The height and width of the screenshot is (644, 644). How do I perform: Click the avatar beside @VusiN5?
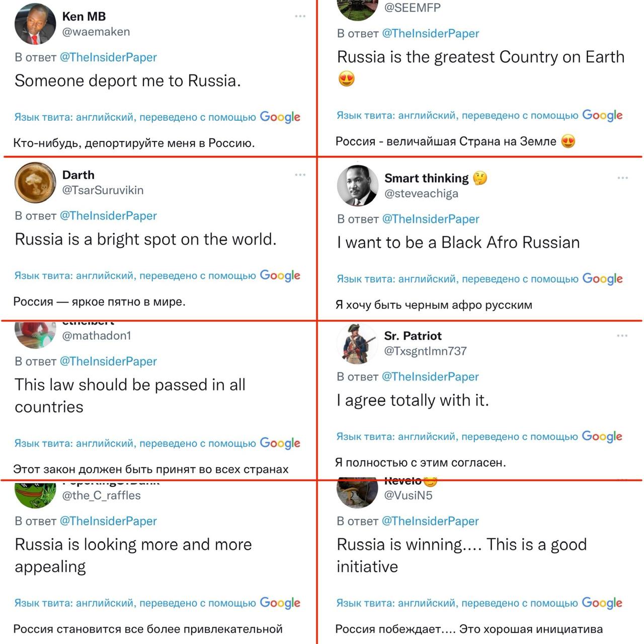pos(357,492)
